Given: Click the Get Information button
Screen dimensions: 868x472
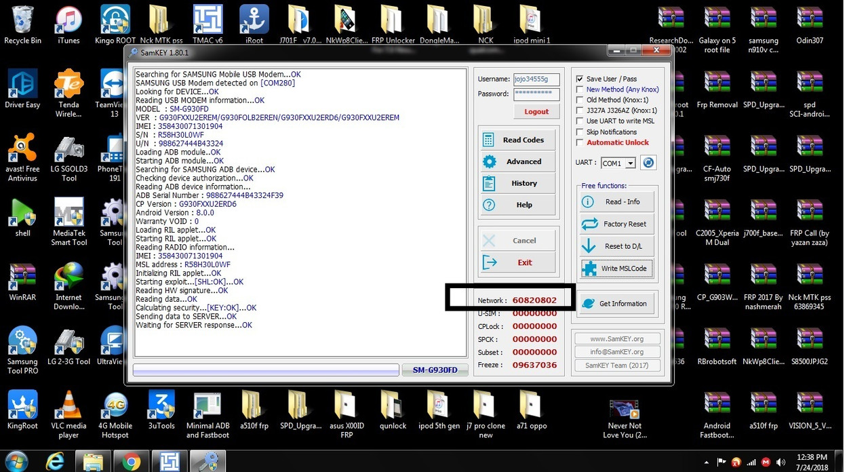Looking at the screenshot, I should (x=617, y=304).
